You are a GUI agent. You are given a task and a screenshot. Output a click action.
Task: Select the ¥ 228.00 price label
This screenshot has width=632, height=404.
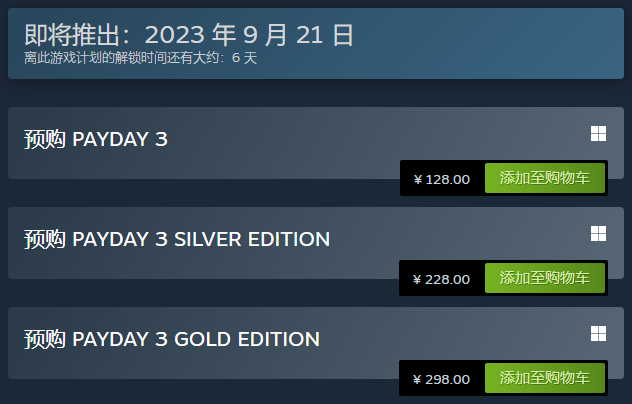click(x=441, y=279)
